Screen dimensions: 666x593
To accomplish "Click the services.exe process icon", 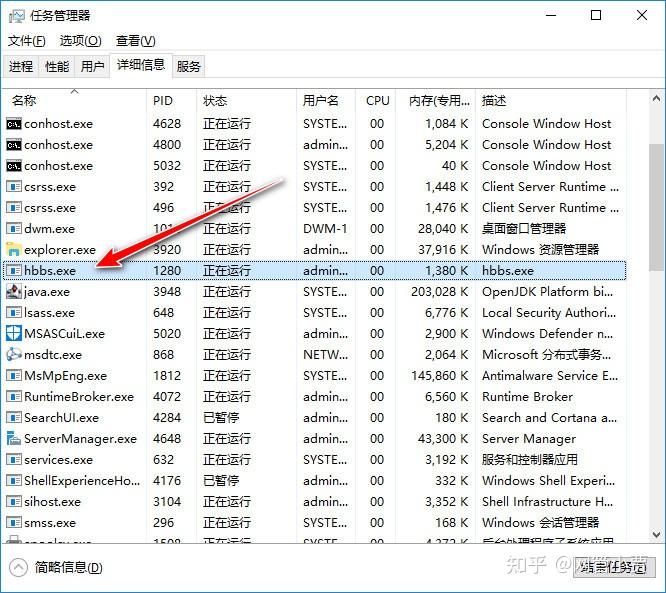I will click(14, 460).
